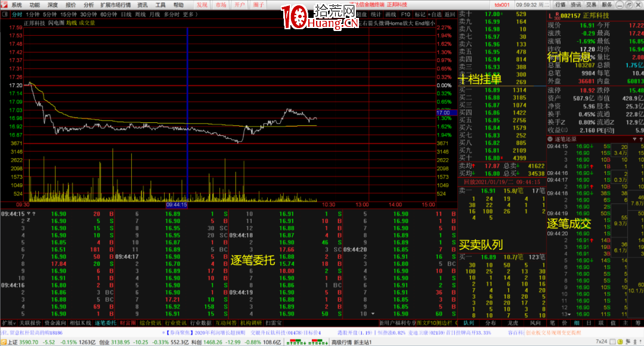Click the 返回 toolbar button
The height and width of the screenshot is (346, 644).
450,14
